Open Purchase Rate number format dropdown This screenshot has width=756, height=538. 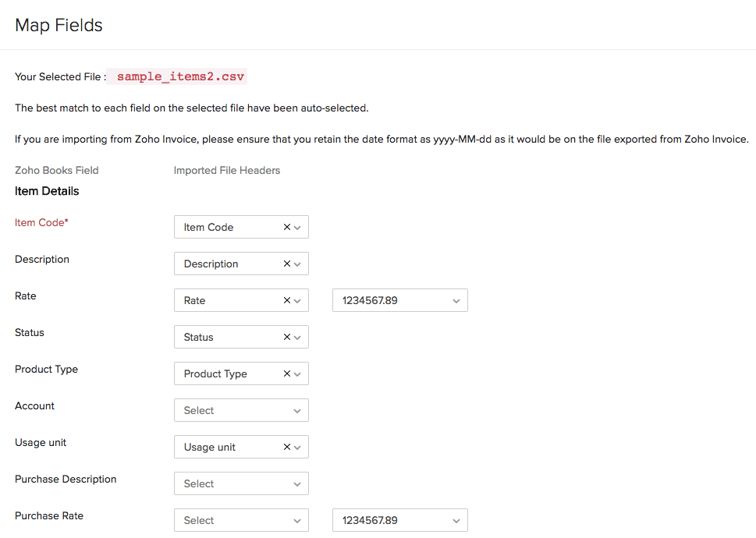(x=399, y=520)
